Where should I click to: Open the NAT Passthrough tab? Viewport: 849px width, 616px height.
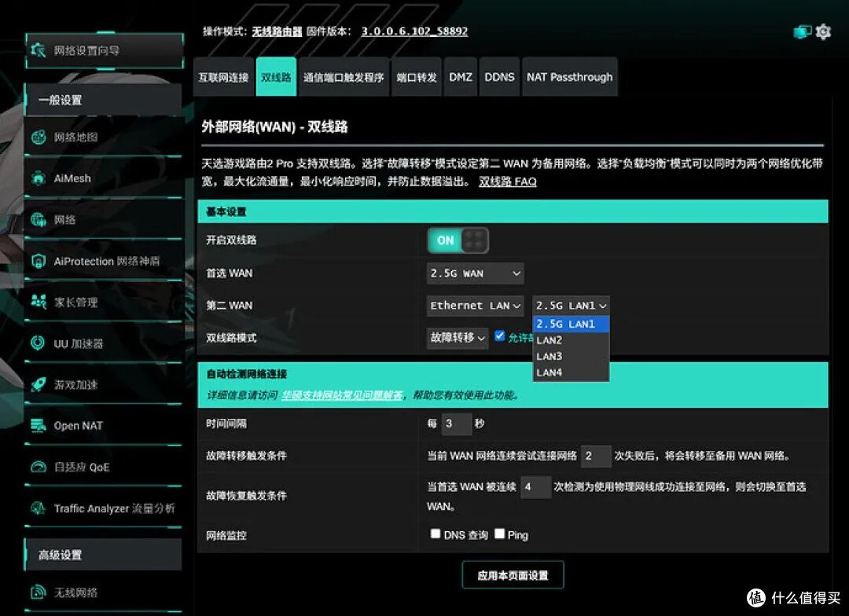tap(570, 77)
